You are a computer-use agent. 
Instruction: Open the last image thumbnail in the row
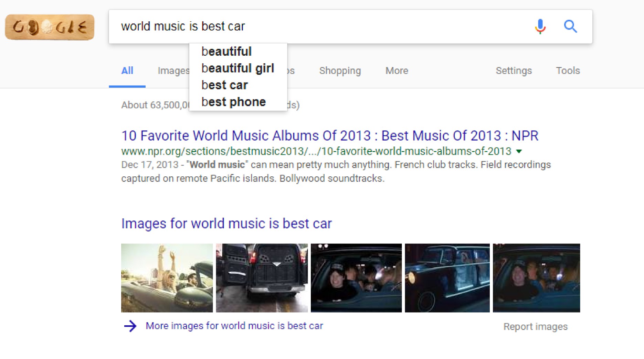click(x=536, y=278)
